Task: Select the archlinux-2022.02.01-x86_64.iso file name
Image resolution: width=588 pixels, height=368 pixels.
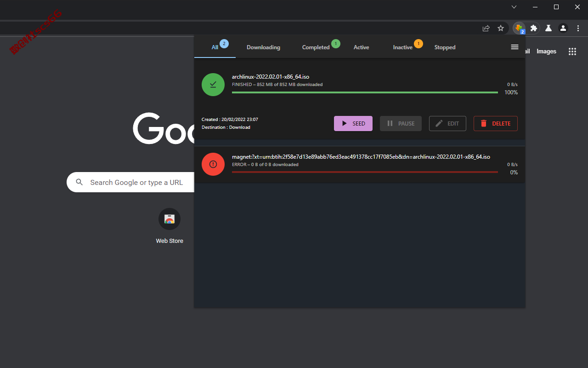Action: (x=271, y=77)
